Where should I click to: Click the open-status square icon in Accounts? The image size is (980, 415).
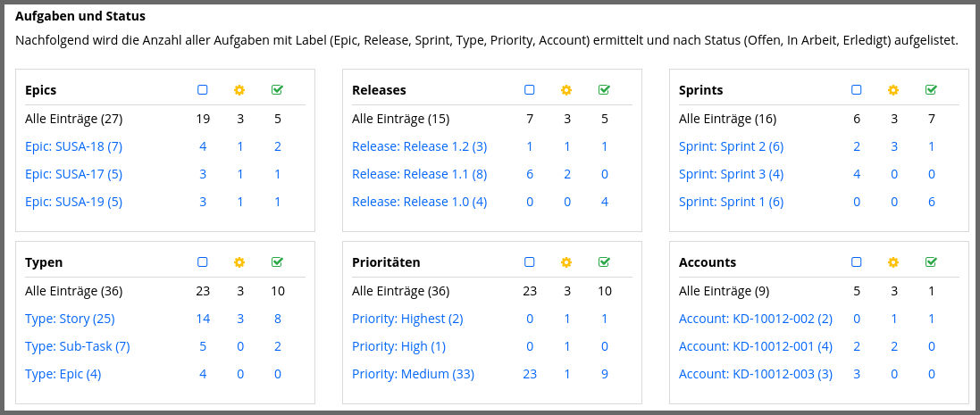[x=856, y=262]
